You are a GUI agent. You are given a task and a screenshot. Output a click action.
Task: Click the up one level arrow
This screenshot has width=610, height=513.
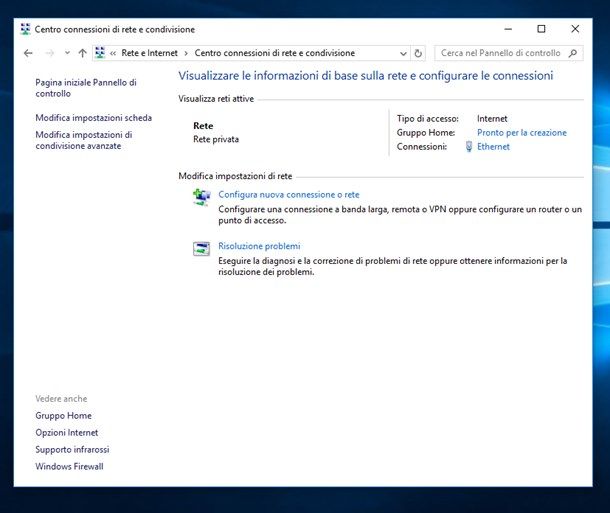coord(82,53)
